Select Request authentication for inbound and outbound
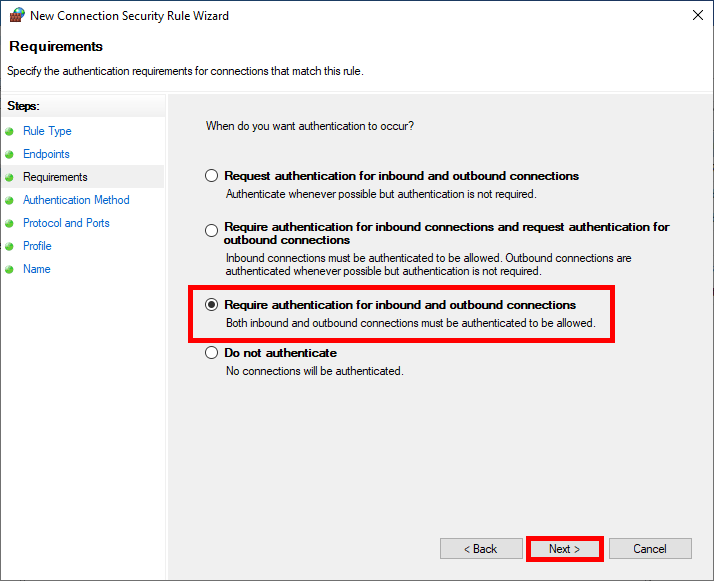Screen dimensions: 714x581 pyautogui.click(x=211, y=176)
